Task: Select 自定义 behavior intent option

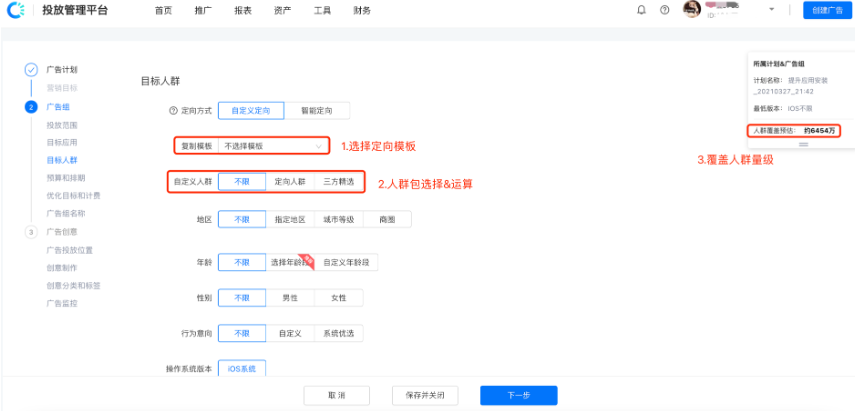Action: pyautogui.click(x=290, y=333)
